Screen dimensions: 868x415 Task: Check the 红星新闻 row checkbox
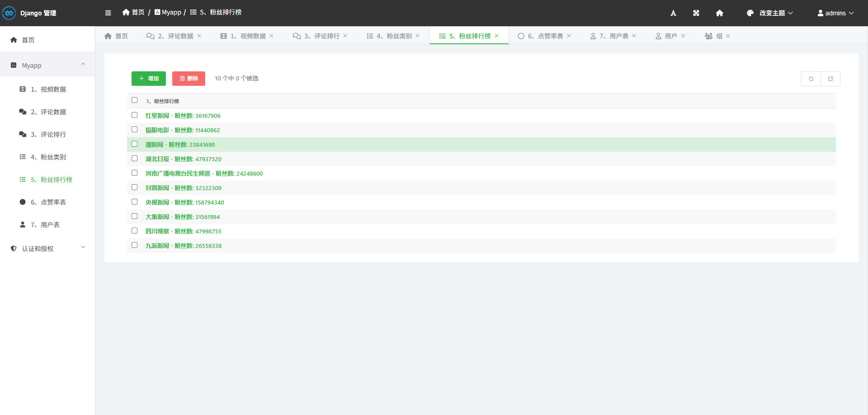[x=134, y=115]
